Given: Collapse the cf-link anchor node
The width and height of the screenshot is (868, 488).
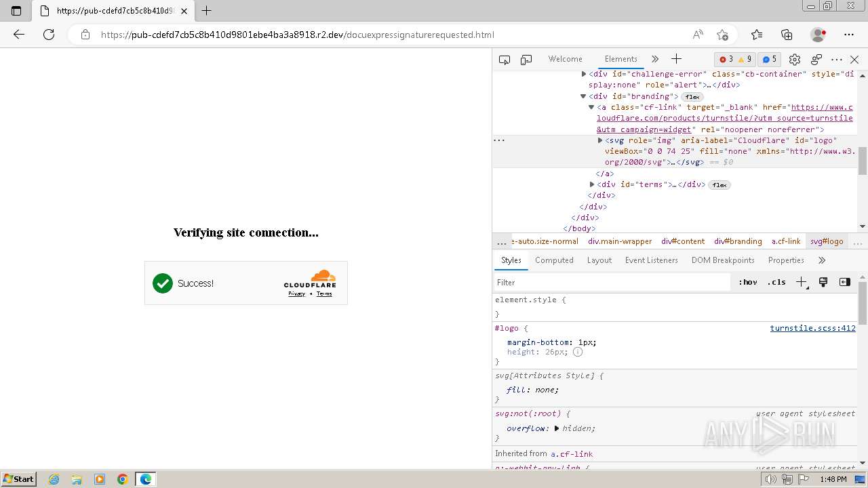Looking at the screenshot, I should coord(592,107).
